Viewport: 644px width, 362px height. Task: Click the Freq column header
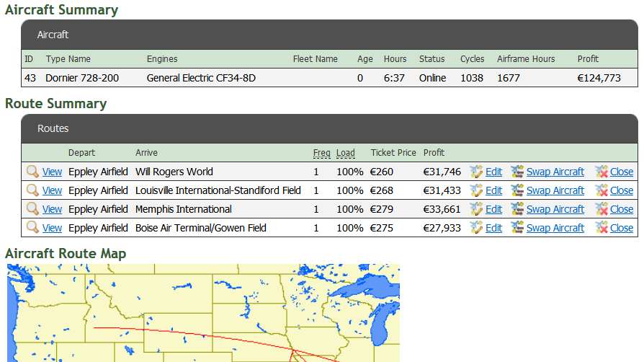coord(321,153)
